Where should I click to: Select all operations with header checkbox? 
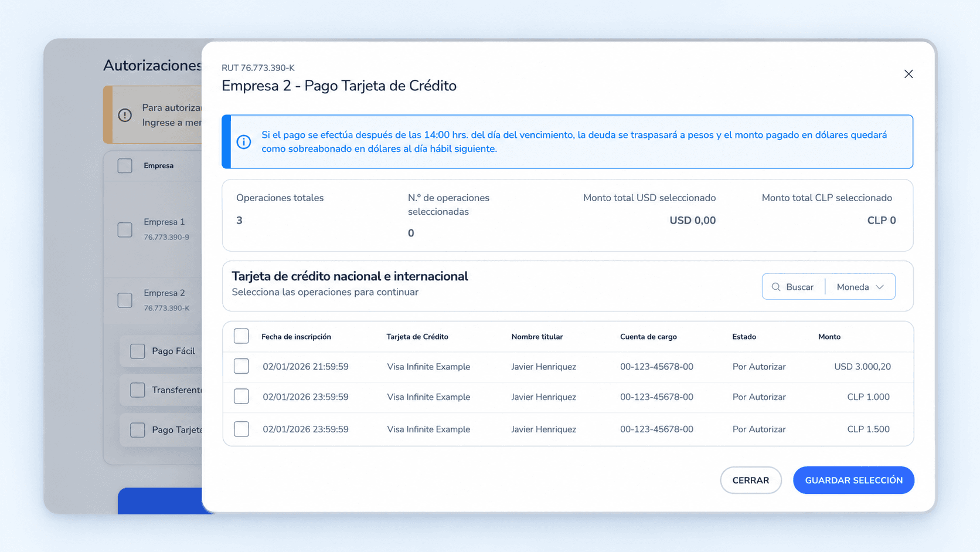pyautogui.click(x=241, y=336)
